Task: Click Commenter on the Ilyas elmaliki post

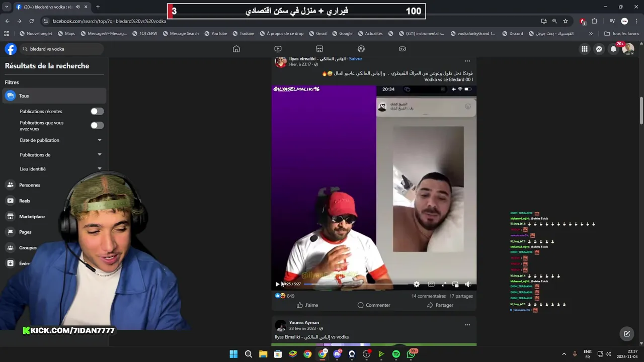Action: tap(374, 305)
